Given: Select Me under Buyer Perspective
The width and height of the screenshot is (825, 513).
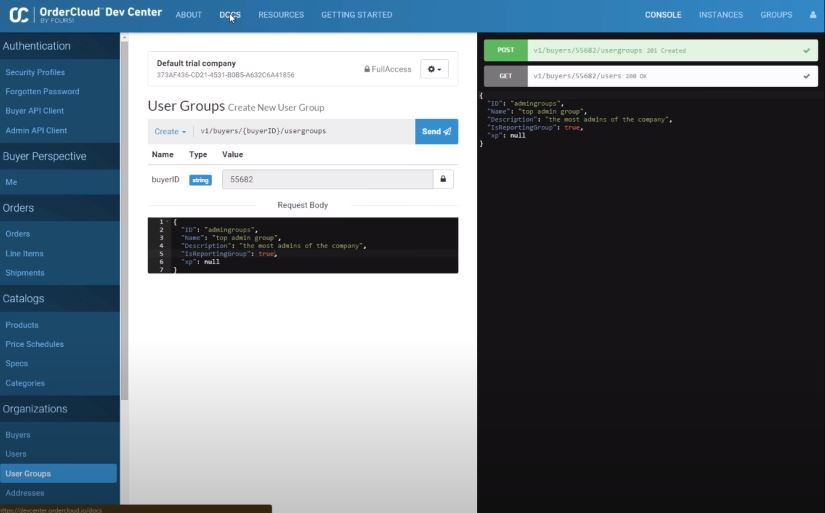Looking at the screenshot, I should coord(11,182).
